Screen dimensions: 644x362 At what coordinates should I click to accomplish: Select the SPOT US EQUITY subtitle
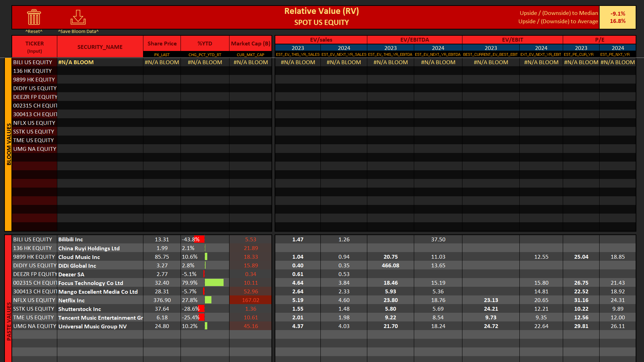tap(321, 23)
